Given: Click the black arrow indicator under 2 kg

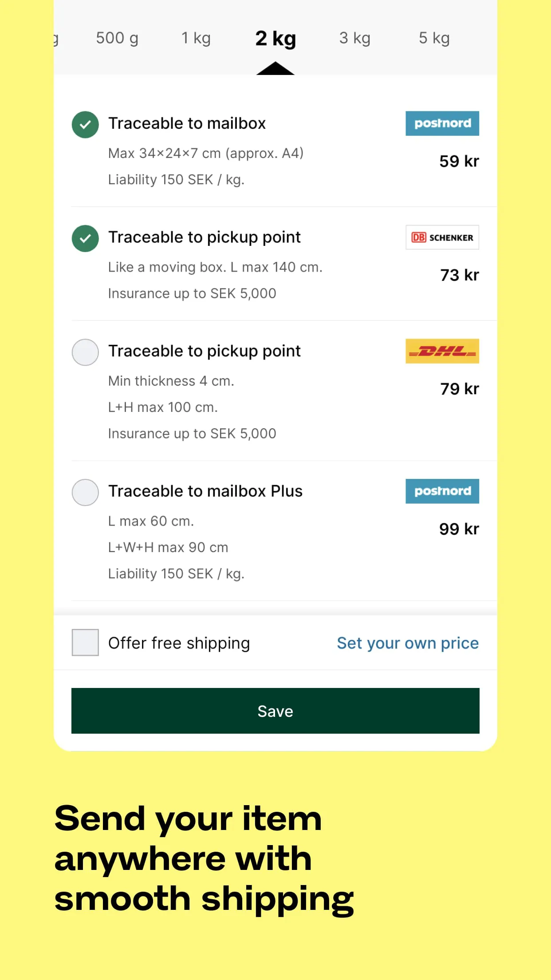Looking at the screenshot, I should (275, 67).
